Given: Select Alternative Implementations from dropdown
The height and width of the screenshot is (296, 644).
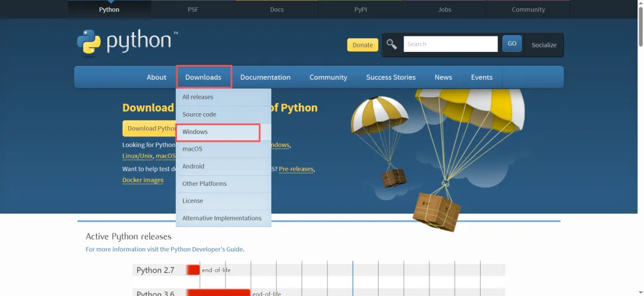Looking at the screenshot, I should click(224, 218).
